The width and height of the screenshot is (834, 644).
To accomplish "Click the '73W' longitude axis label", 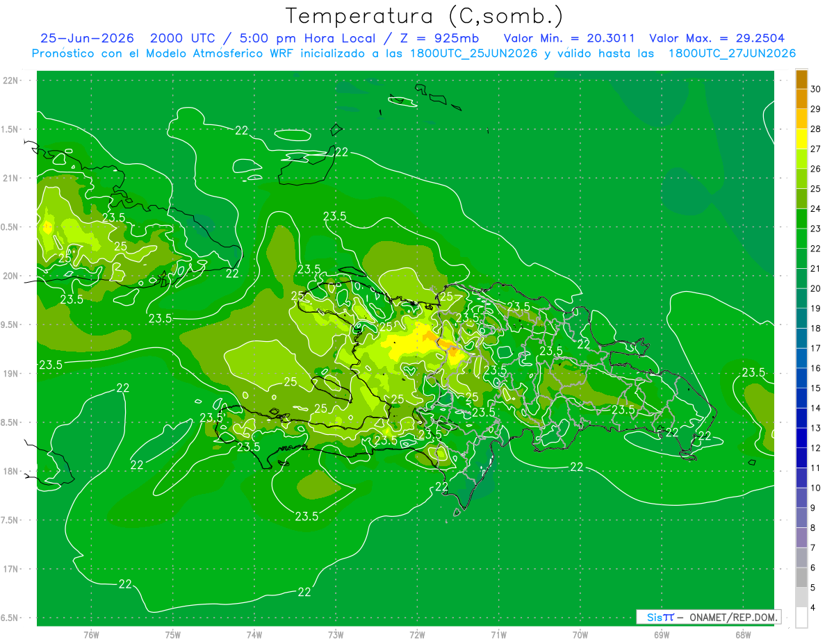I will [x=336, y=635].
